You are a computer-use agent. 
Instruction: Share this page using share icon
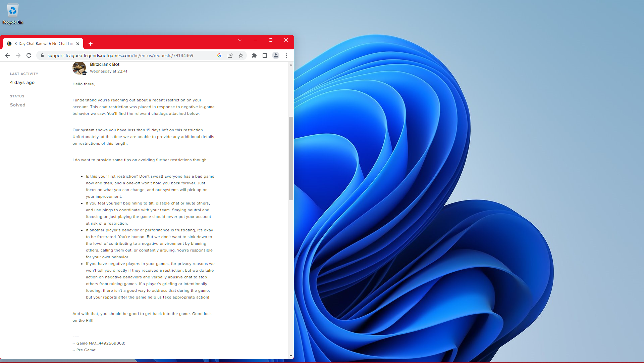point(230,55)
